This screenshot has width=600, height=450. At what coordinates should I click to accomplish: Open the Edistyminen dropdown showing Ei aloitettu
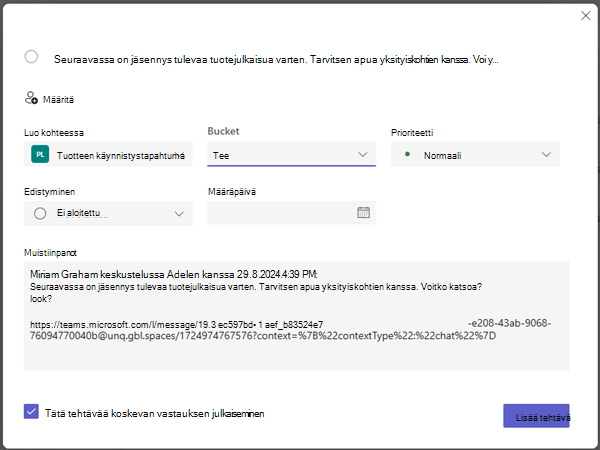click(x=108, y=213)
